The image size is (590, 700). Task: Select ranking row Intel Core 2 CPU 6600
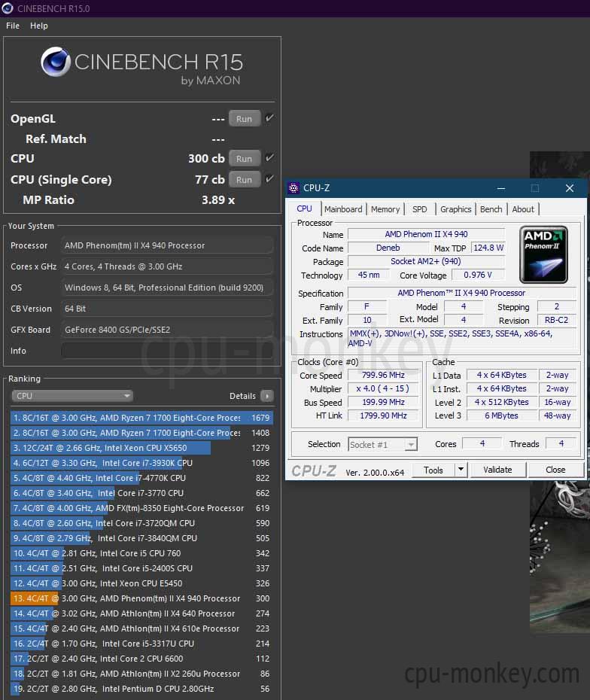coord(141,659)
